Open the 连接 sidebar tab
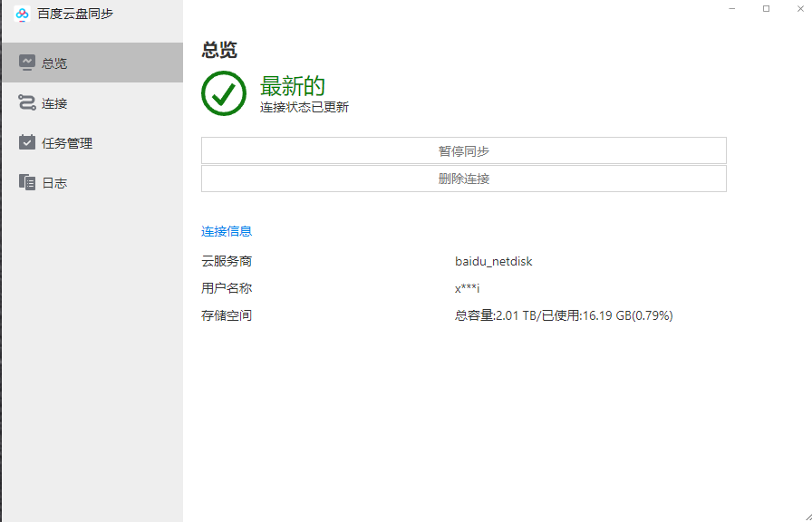 tap(92, 102)
